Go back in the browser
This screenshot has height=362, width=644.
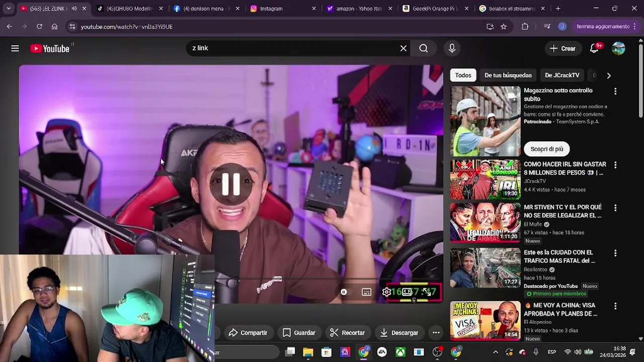pos(10,26)
